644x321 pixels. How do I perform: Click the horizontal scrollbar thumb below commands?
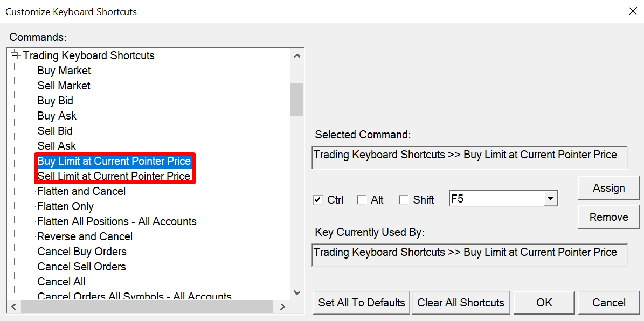pyautogui.click(x=147, y=306)
